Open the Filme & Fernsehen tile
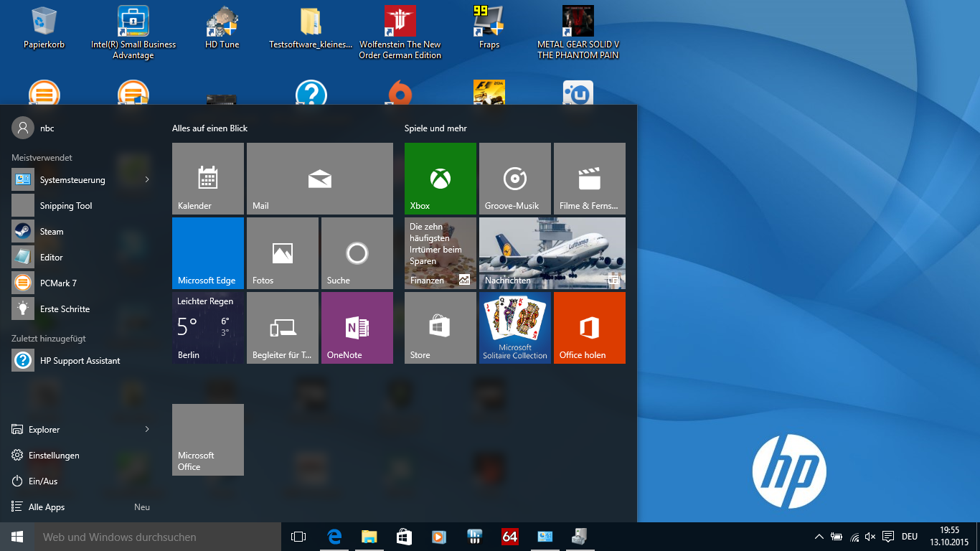 590,179
